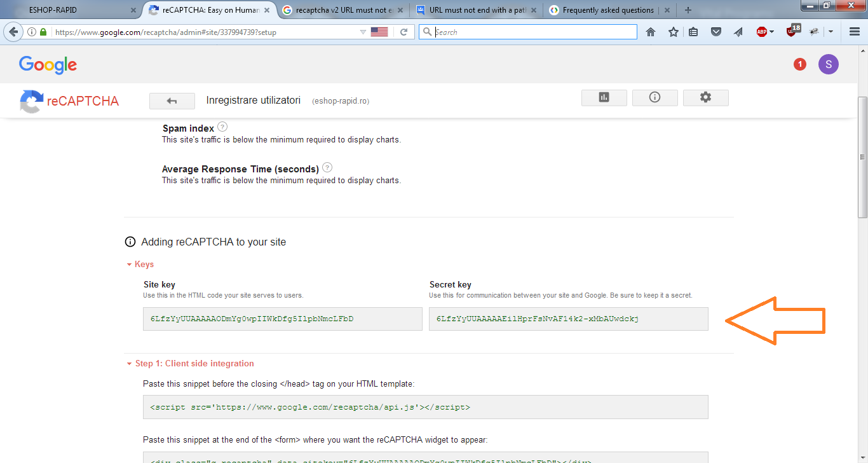Open a new browser tab
This screenshot has width=868, height=463.
(688, 10)
